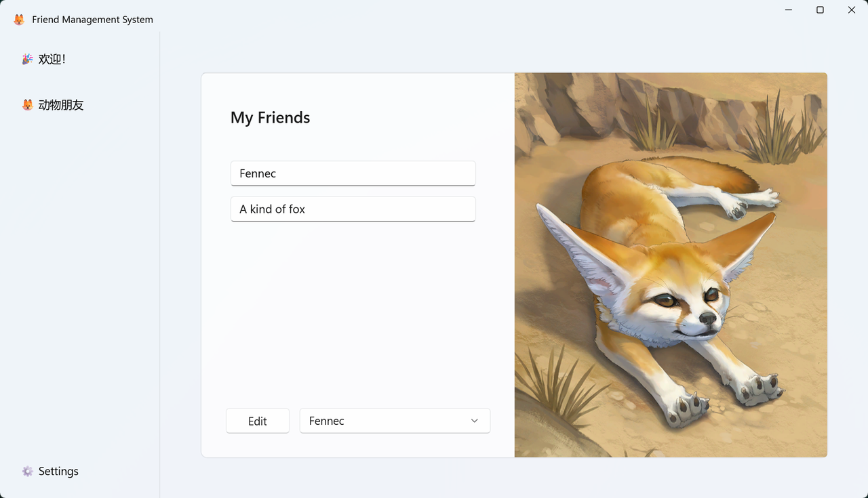
Task: Focus the "A kind of fox" description field
Action: 353,209
